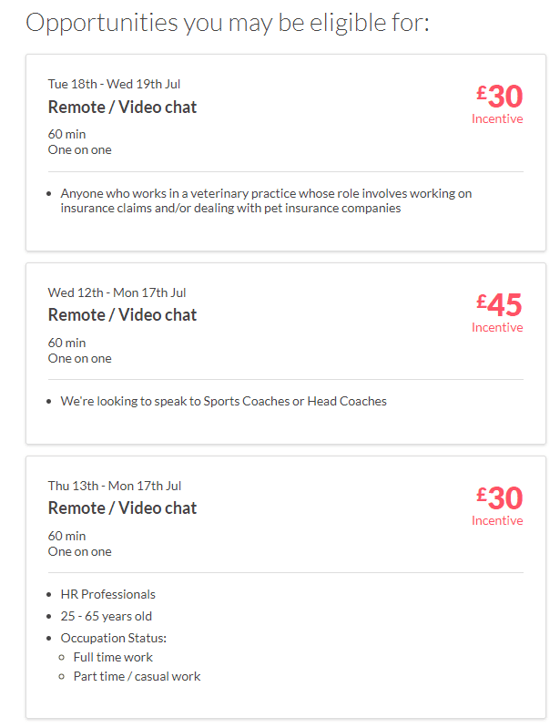The height and width of the screenshot is (728, 560).
Task: Select the 'Part time / casual work' sub-item
Action: coord(137,676)
